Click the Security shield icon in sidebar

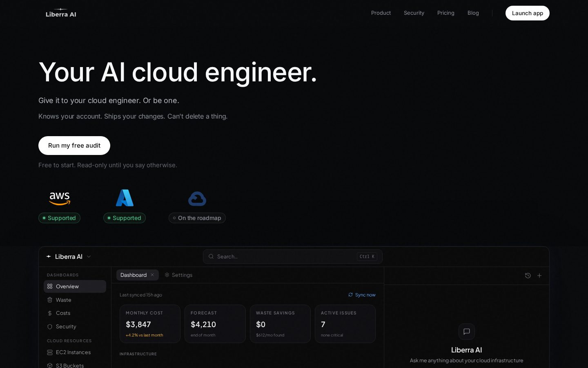50,327
